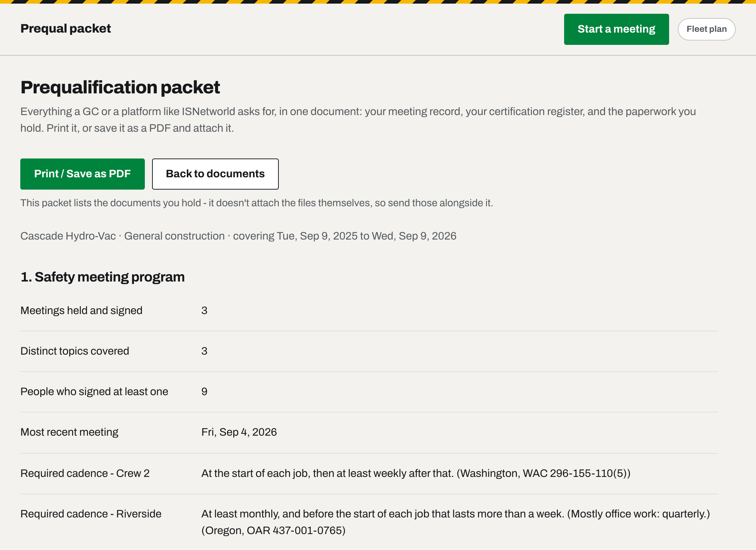Select the date Fri, Sep 4, 2026
This screenshot has width=756, height=550.
pos(239,432)
